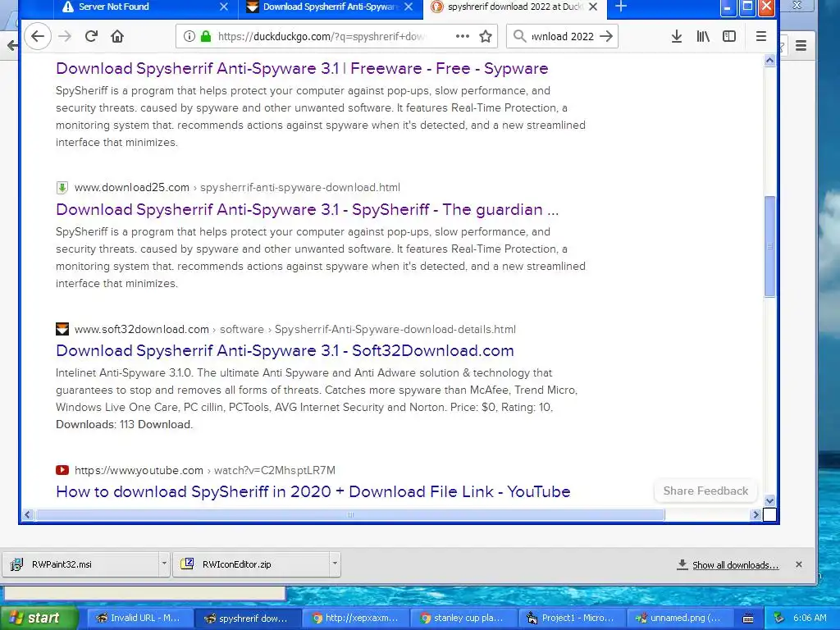840x630 pixels.
Task: Click the DuckDuckGo address bar URL
Action: click(322, 36)
